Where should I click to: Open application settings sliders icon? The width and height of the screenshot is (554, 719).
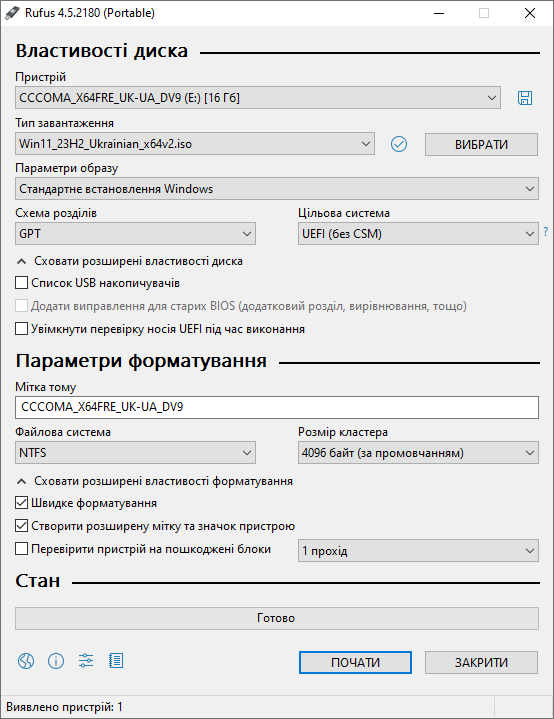[x=86, y=661]
